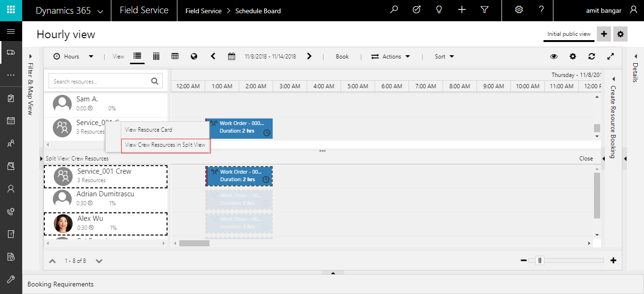644x294 pixels.
Task: Select Adrian Dumitrascu resource in split view
Action: click(106, 200)
